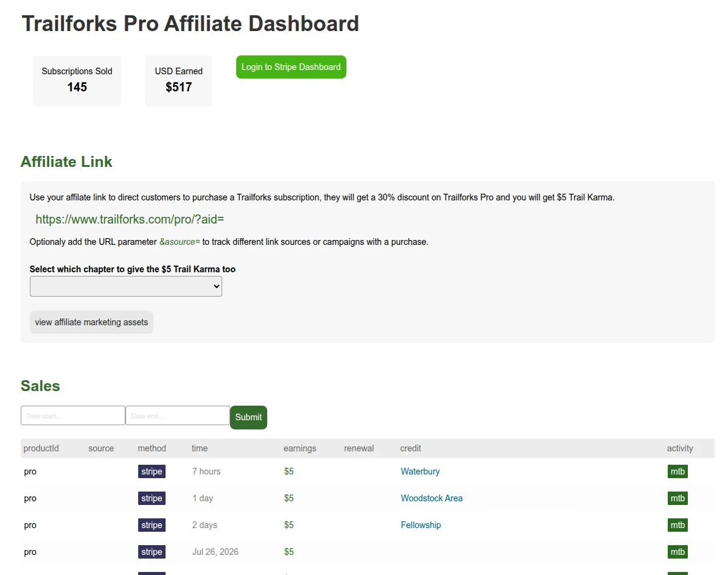The image size is (728, 575).
Task: Click the $5 earnings in Fellowship row
Action: pyautogui.click(x=289, y=525)
